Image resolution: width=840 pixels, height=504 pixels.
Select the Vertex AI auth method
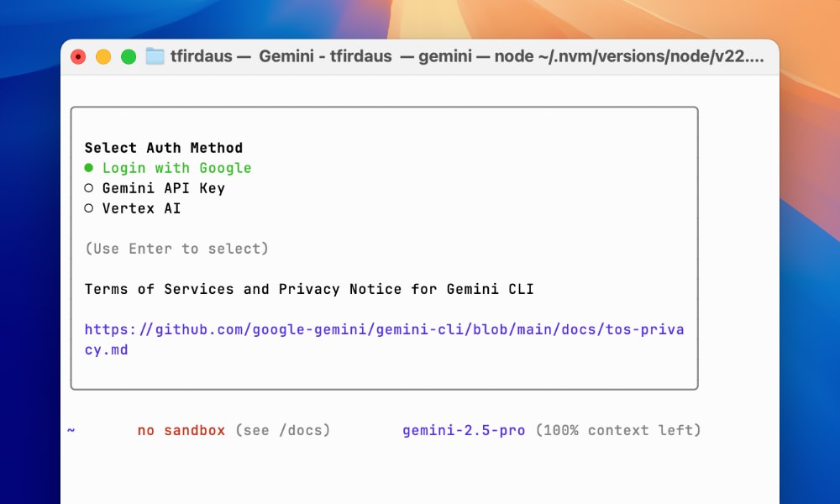141,207
